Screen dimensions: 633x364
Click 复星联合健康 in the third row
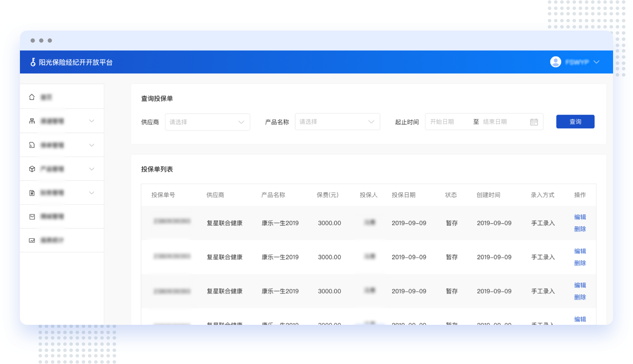coord(225,291)
